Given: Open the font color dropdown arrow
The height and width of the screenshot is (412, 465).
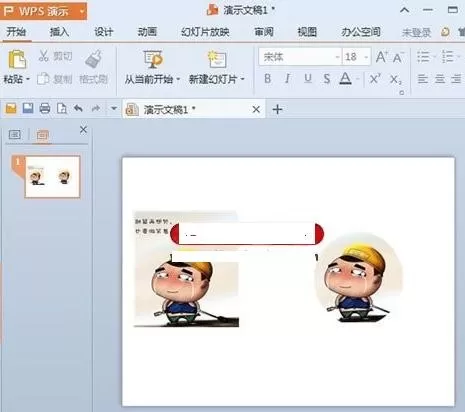Looking at the screenshot, I should (357, 79).
